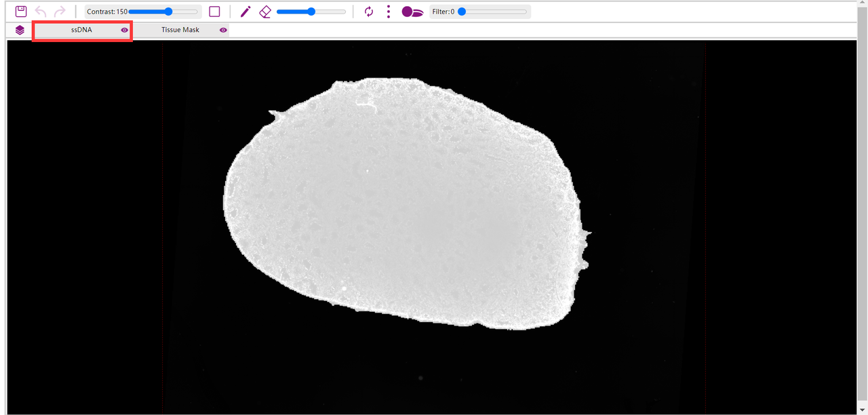Click the refresh arrows icon
868x415 pixels.
369,12
